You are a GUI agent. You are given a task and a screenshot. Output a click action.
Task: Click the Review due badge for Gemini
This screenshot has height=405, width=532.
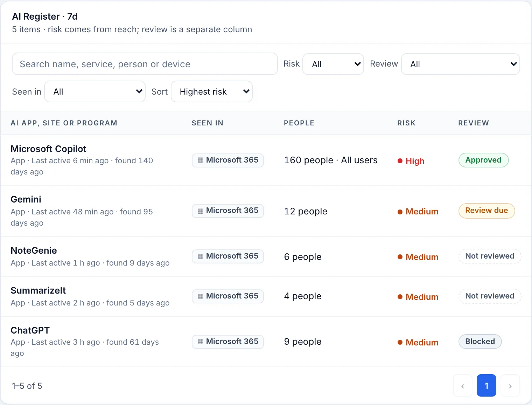tap(486, 211)
